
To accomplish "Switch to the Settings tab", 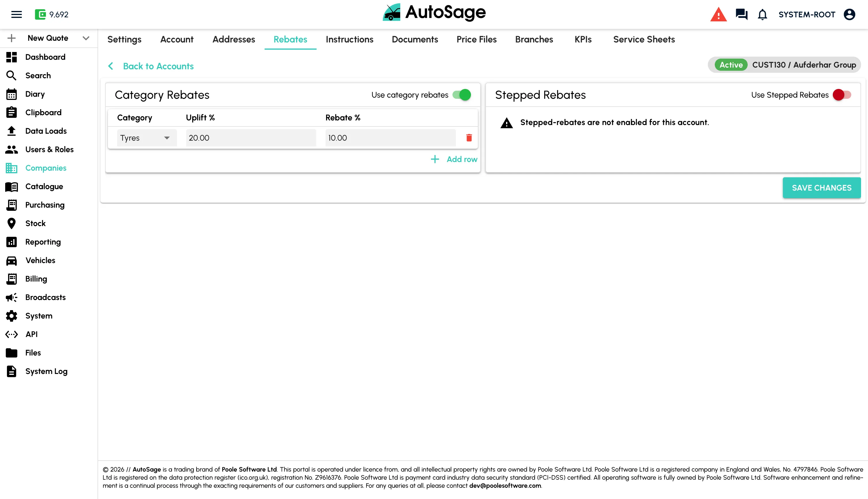I will click(124, 39).
